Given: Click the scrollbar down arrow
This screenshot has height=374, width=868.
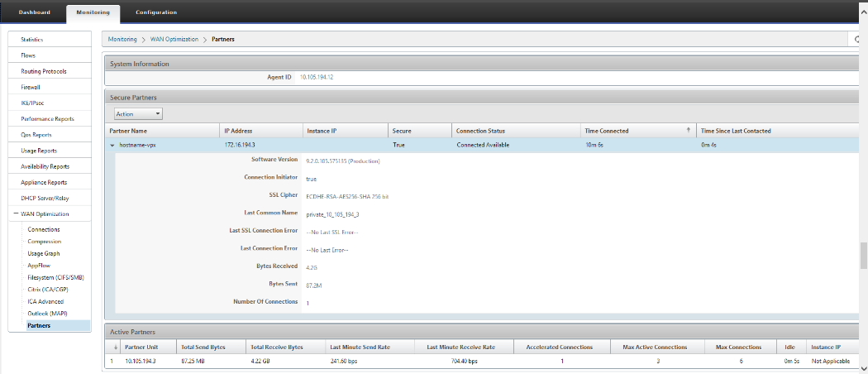Looking at the screenshot, I should coord(862,367).
